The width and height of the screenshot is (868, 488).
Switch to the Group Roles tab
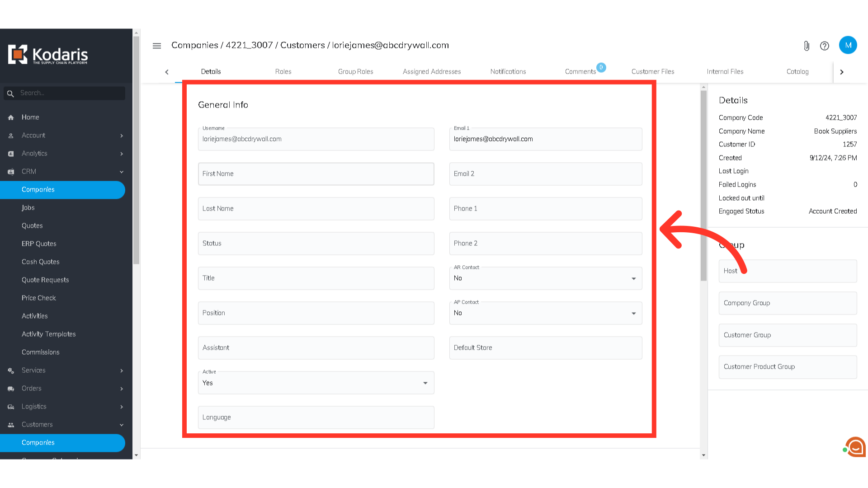pos(355,72)
